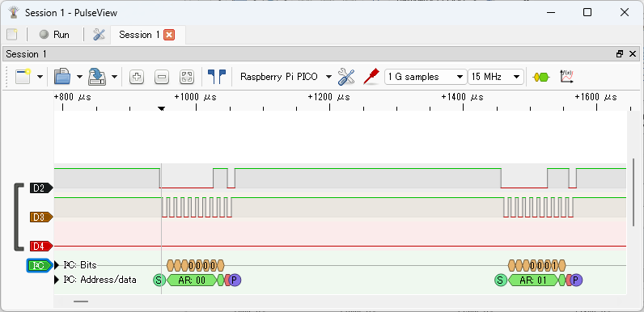Select the D2 channel label

pyautogui.click(x=41, y=188)
